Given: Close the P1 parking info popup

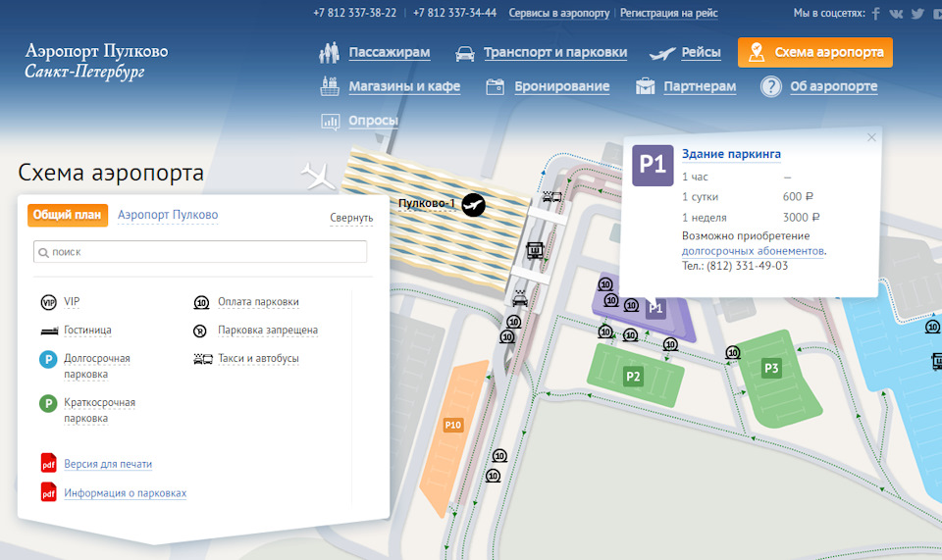Looking at the screenshot, I should pyautogui.click(x=871, y=137).
